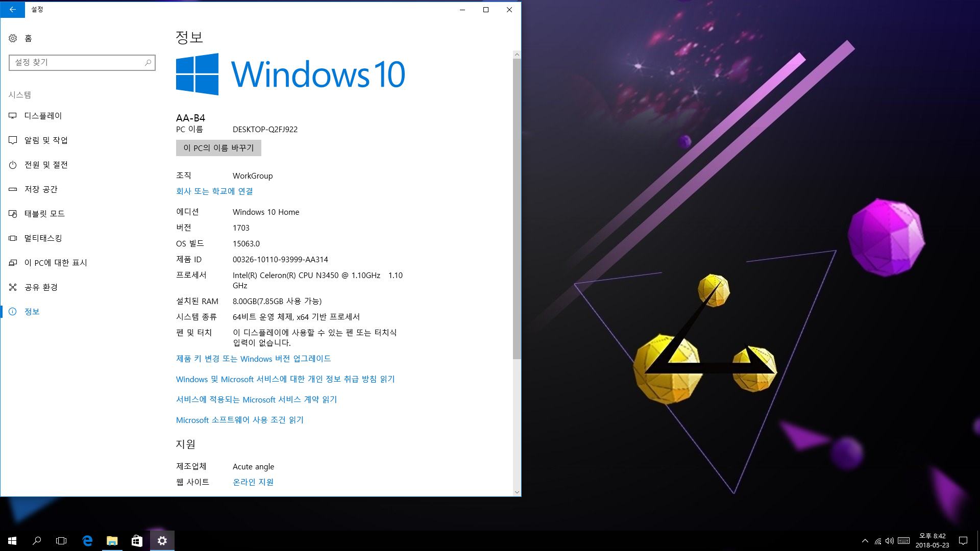Viewport: 980px width, 551px height.
Task: Click the 이 PC의 이름 바꾸기 button
Action: tap(218, 148)
